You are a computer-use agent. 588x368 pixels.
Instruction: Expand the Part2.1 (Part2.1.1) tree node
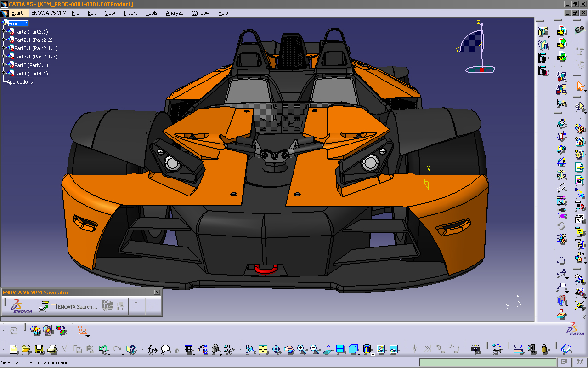point(4,48)
